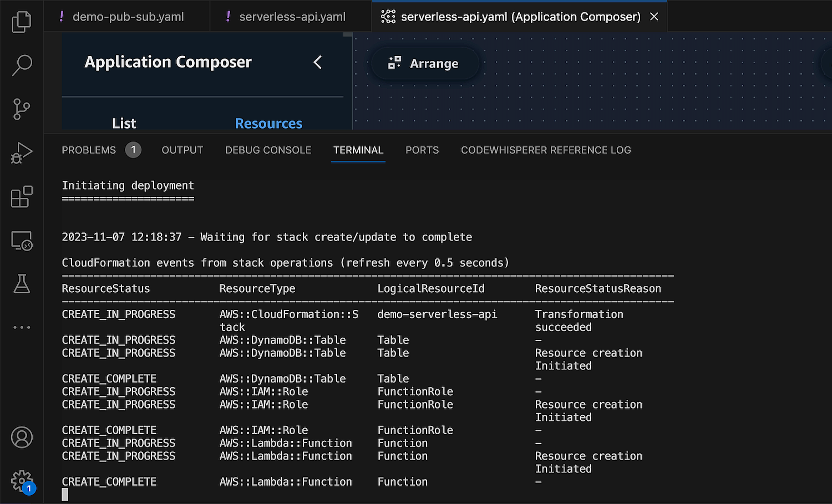832x504 pixels.
Task: Open the Remote Explorer icon
Action: pos(22,241)
